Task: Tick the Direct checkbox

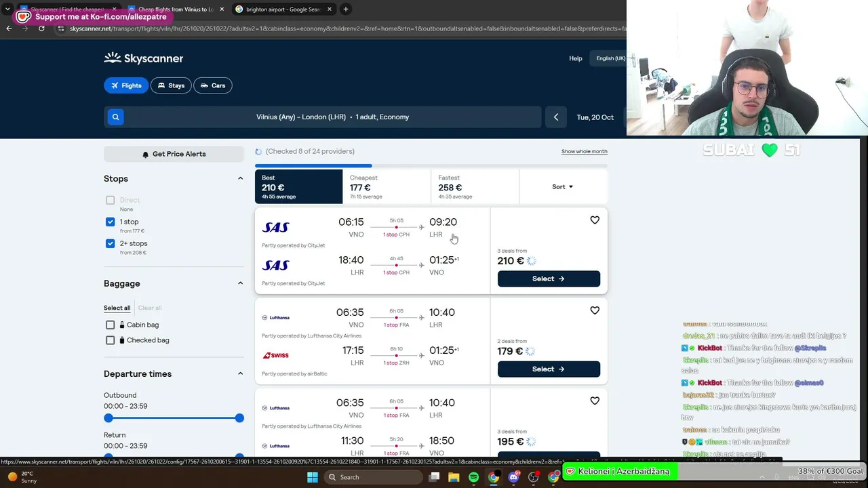Action: click(x=111, y=200)
